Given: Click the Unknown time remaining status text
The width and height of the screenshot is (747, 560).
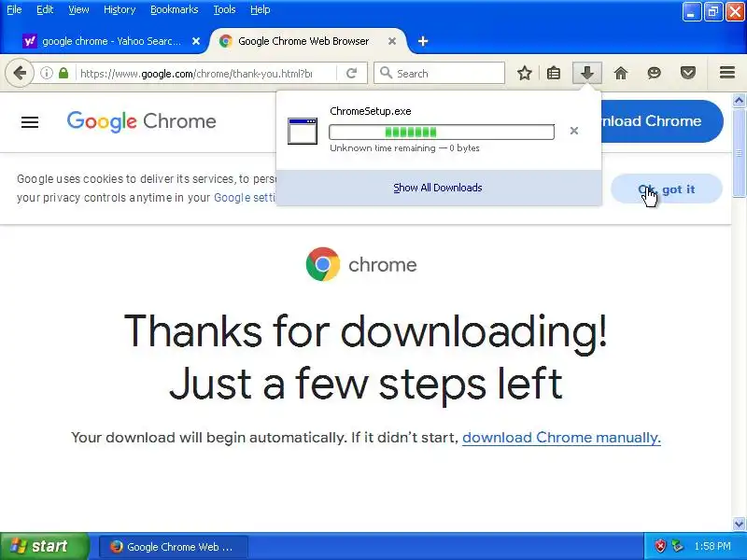Looking at the screenshot, I should (x=404, y=148).
